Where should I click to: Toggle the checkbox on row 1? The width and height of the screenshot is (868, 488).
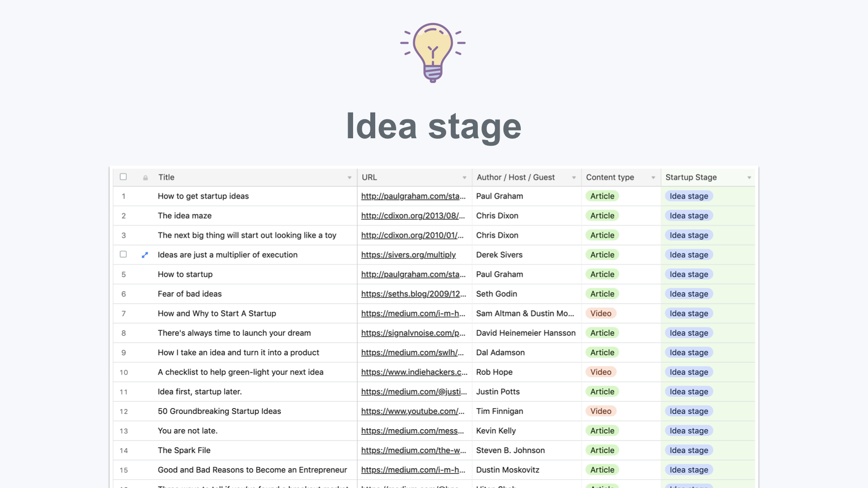coord(123,196)
